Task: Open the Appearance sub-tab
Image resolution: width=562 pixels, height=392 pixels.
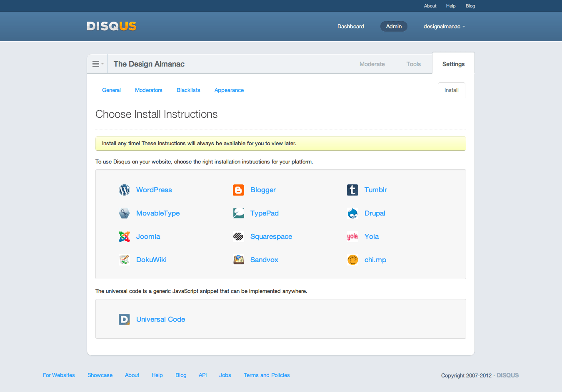Action: click(229, 90)
